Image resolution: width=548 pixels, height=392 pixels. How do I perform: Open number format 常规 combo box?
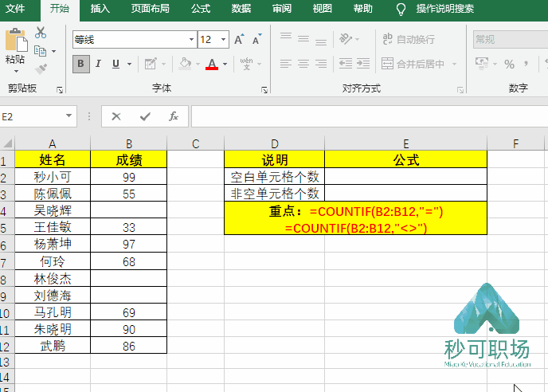pyautogui.click(x=511, y=40)
